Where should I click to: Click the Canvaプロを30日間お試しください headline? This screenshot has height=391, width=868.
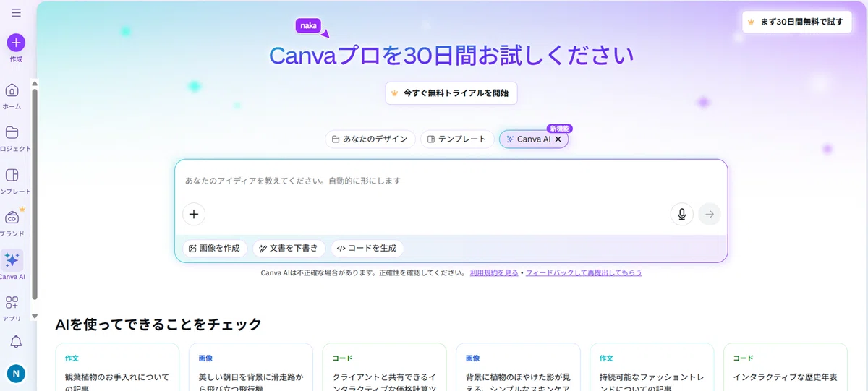click(451, 56)
